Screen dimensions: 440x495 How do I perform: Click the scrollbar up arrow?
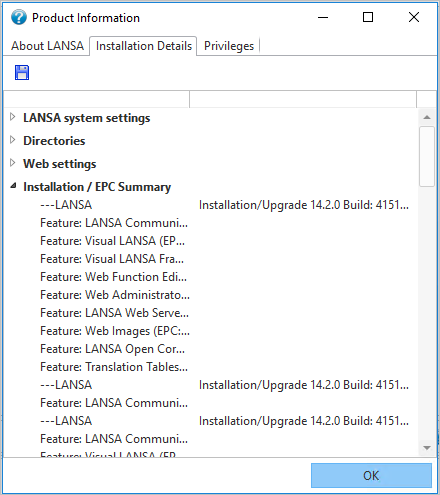(x=427, y=117)
